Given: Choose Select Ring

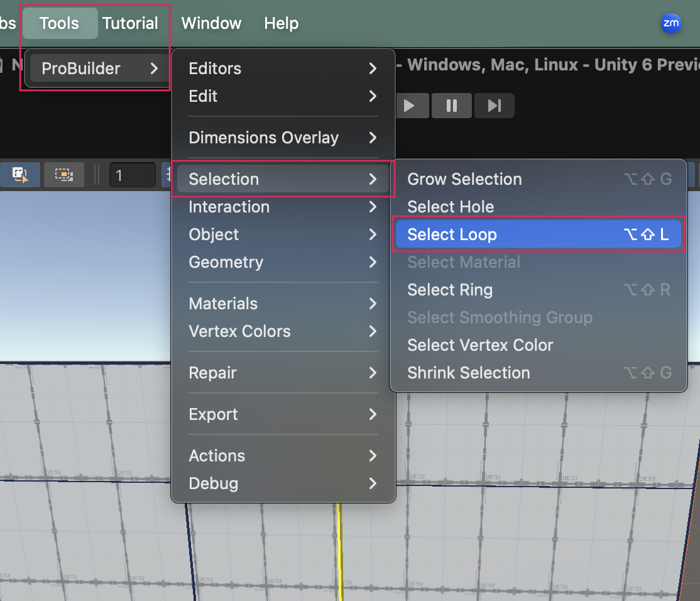Looking at the screenshot, I should 538,290.
